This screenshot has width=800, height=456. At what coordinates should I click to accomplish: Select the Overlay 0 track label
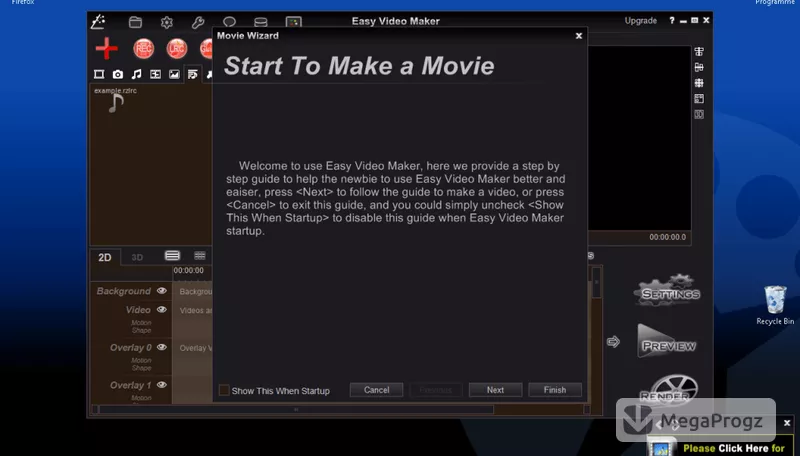131,348
